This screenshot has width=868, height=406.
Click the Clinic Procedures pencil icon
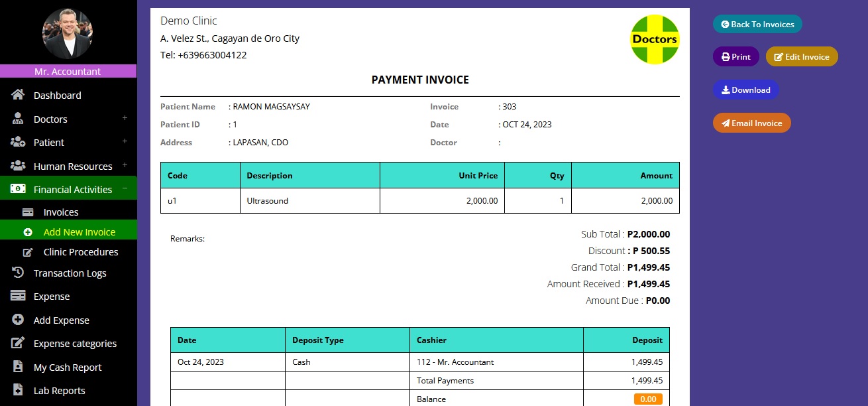(x=28, y=252)
